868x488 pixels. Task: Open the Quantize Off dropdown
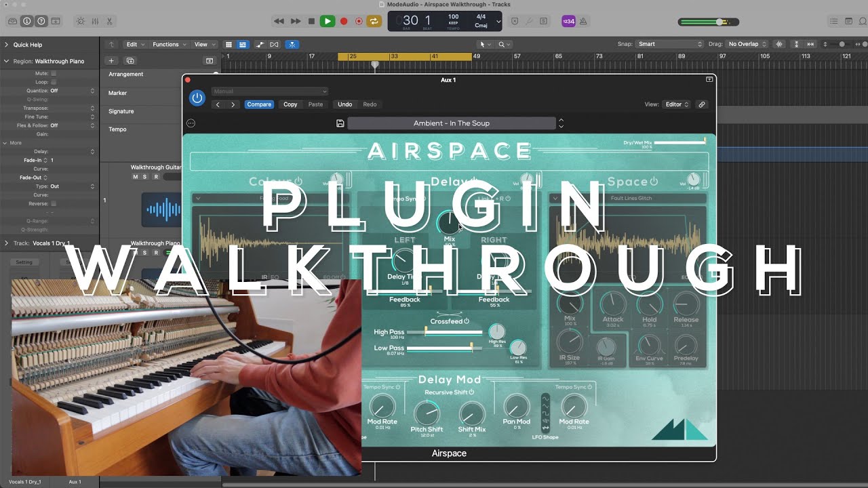73,91
